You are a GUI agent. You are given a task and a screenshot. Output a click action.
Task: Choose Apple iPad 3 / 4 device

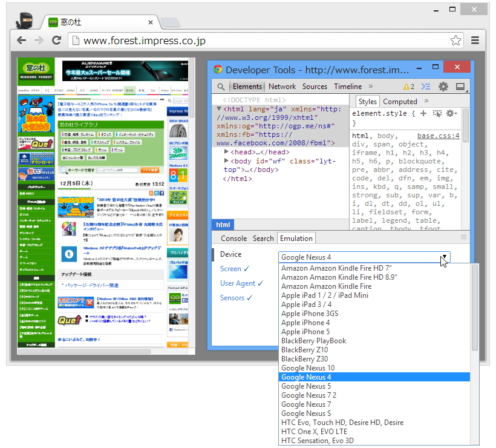(374, 305)
